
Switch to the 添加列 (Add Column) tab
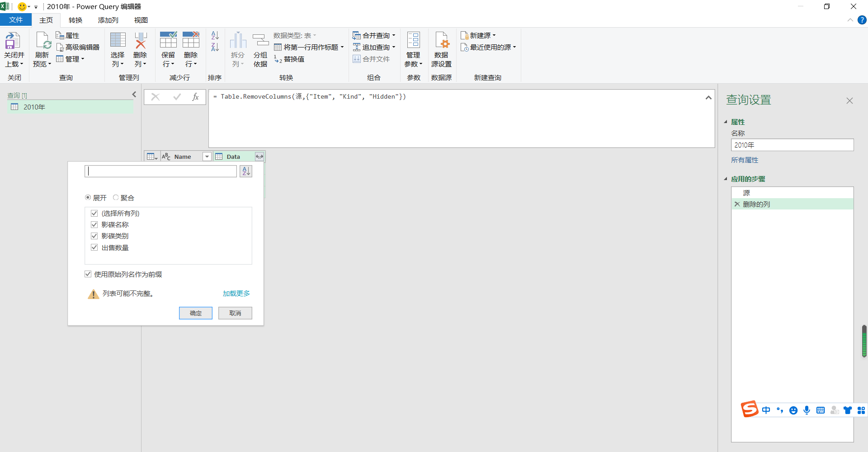point(108,20)
